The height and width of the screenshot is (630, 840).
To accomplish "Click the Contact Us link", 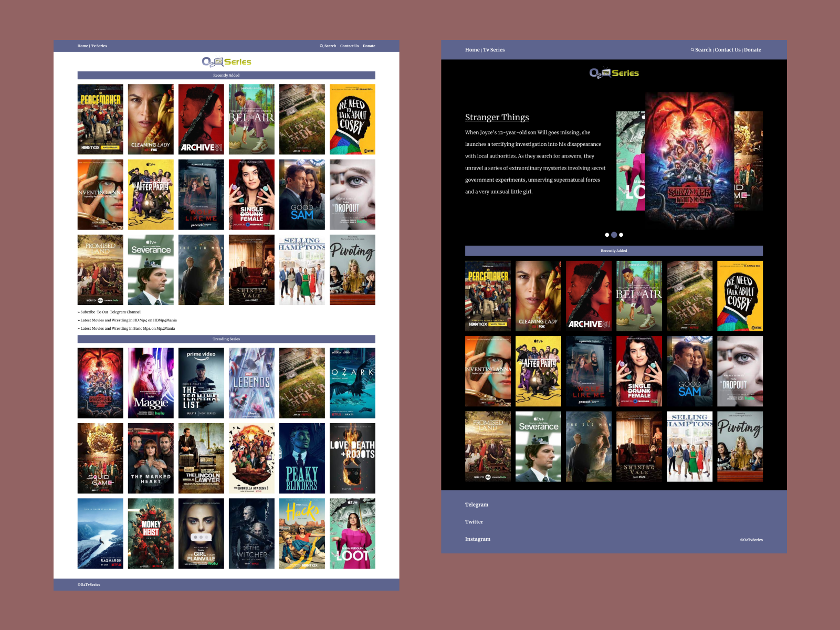I will (x=350, y=46).
